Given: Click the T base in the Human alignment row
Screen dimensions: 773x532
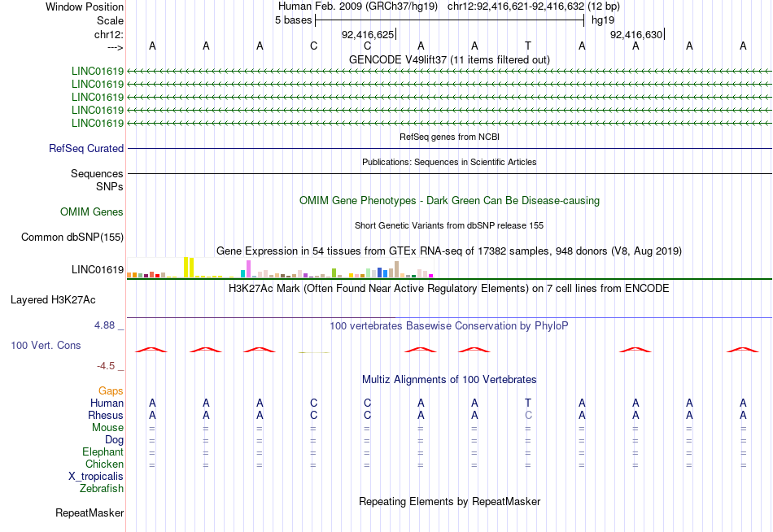Looking at the screenshot, I should (528, 403).
